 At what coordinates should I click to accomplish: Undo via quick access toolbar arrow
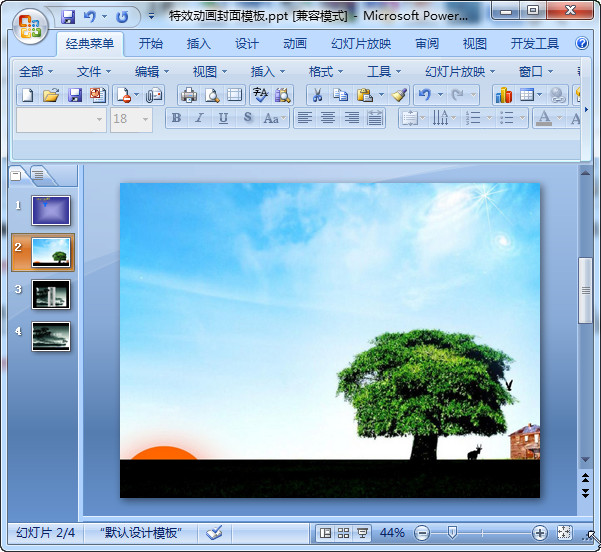(x=90, y=16)
